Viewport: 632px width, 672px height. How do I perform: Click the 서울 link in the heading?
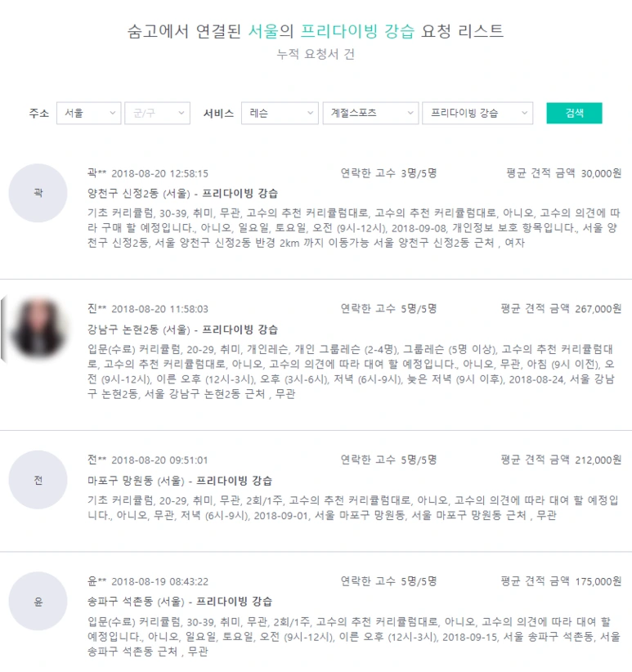point(263,31)
